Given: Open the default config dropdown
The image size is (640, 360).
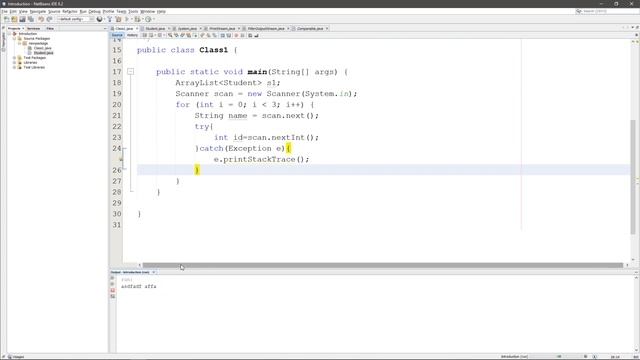Looking at the screenshot, I should click(x=76, y=19).
